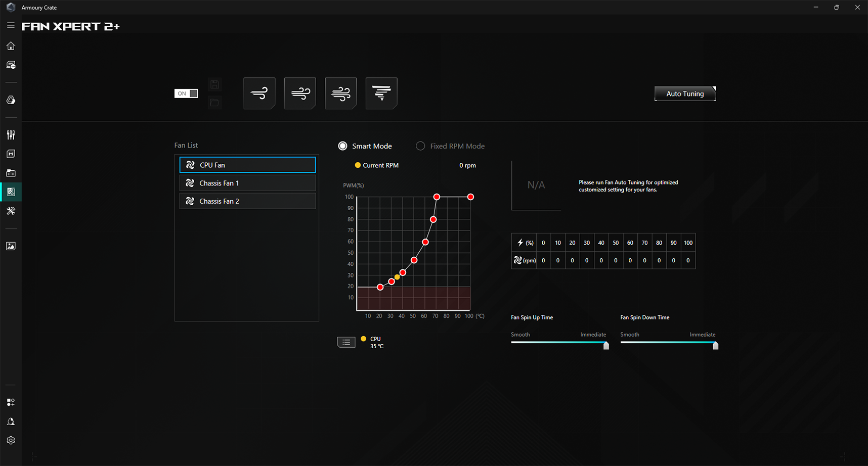Screen dimensions: 868x466
Task: Toggle the fan control ON switch
Action: tap(186, 94)
